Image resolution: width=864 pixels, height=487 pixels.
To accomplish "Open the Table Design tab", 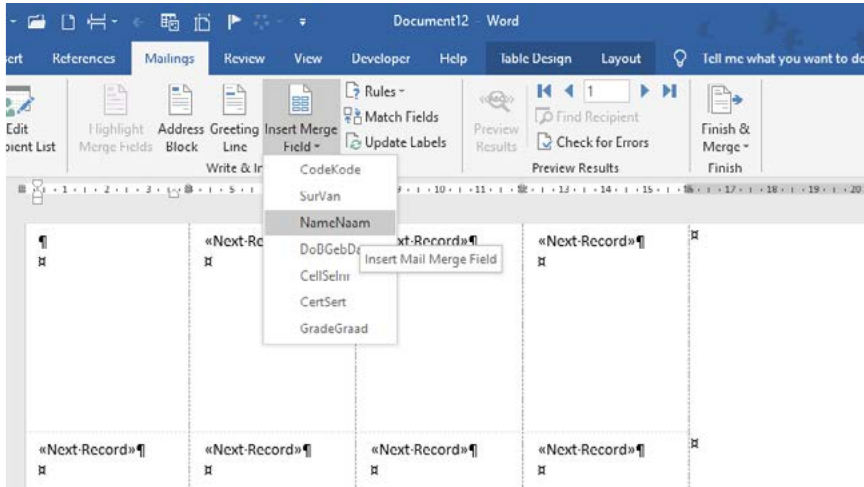I will tap(536, 58).
